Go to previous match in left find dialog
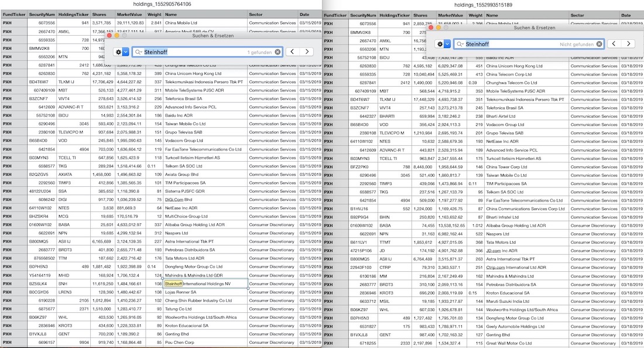This screenshot has height=348, width=644. [292, 52]
